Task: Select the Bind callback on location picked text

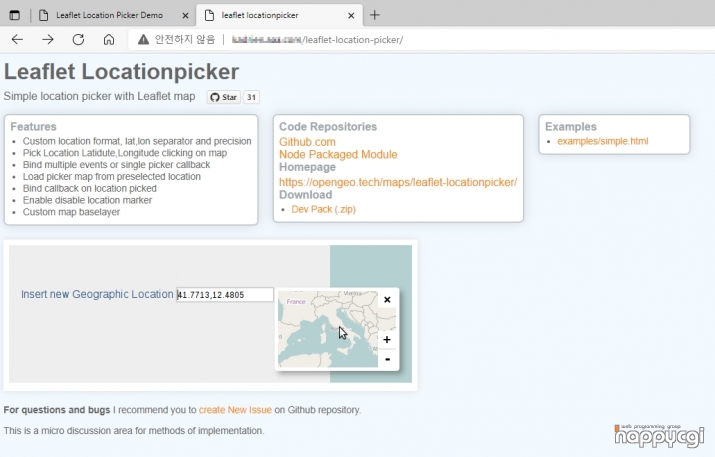Action: (x=89, y=188)
